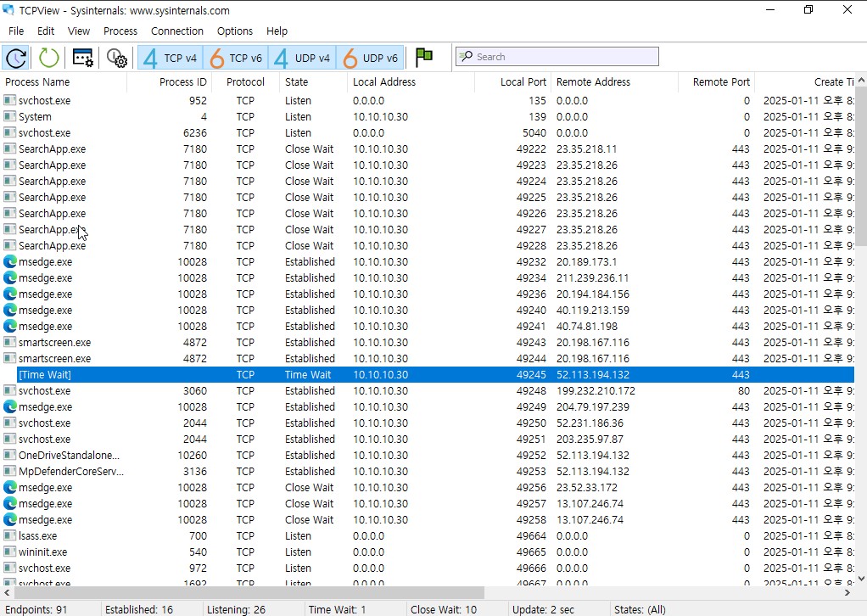The width and height of the screenshot is (867, 616).
Task: Click the vertical scrollbar down arrow
Action: (x=861, y=579)
